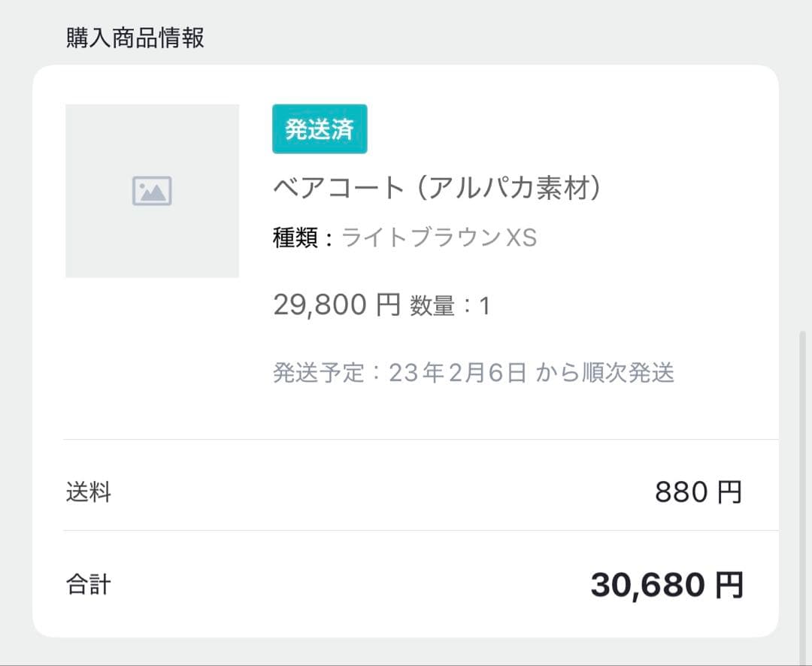Click the から順次発送 text
Viewport: 812px width, 666px height.
pyautogui.click(x=605, y=373)
